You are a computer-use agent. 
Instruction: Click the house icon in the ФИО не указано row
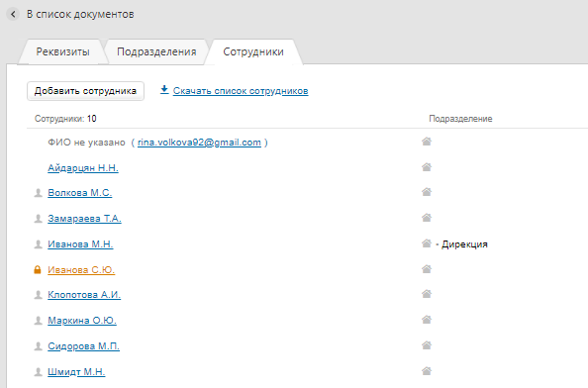(x=427, y=142)
